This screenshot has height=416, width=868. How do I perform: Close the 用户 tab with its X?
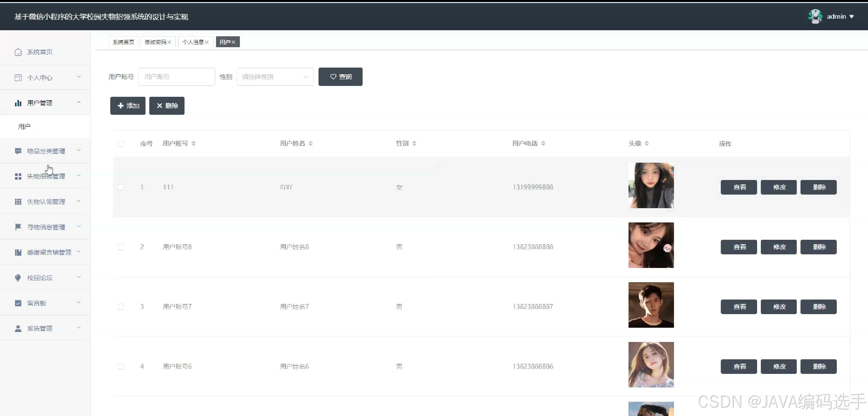point(233,42)
